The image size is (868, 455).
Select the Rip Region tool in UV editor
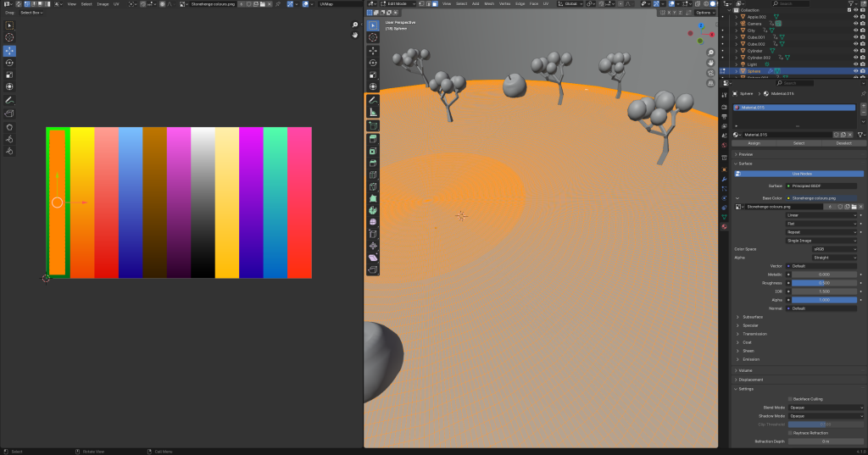pos(9,113)
